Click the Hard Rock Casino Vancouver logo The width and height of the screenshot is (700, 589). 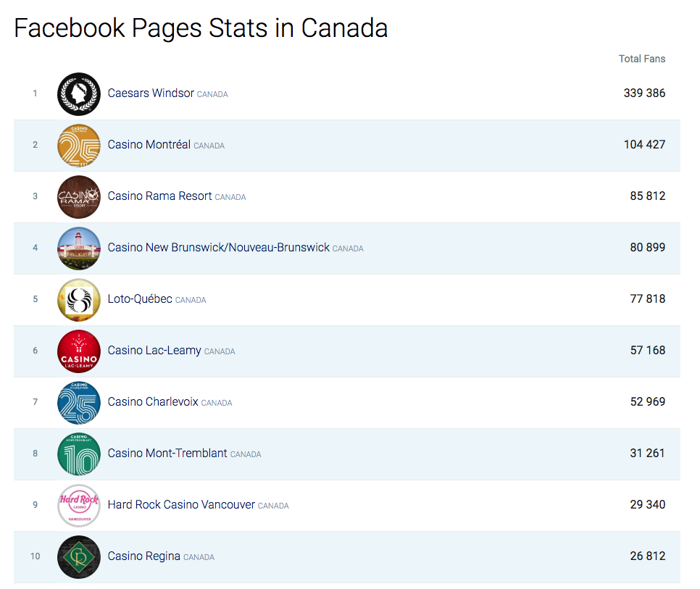pos(79,506)
